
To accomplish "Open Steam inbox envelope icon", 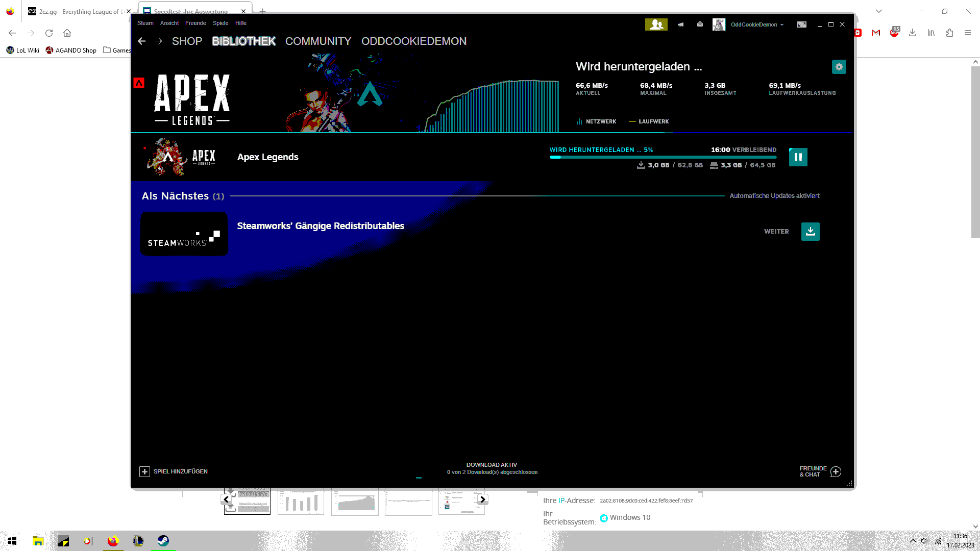I will coord(700,24).
